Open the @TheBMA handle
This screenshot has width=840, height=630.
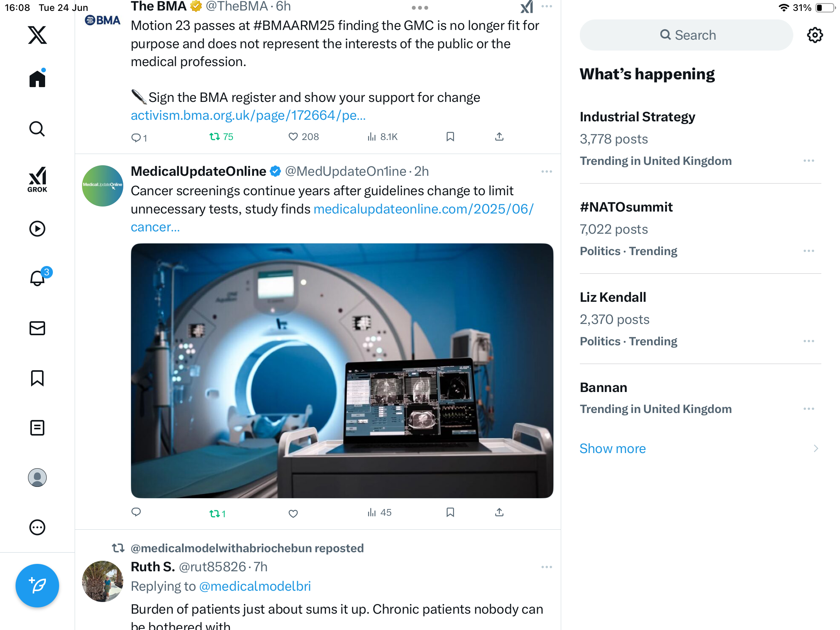[237, 6]
